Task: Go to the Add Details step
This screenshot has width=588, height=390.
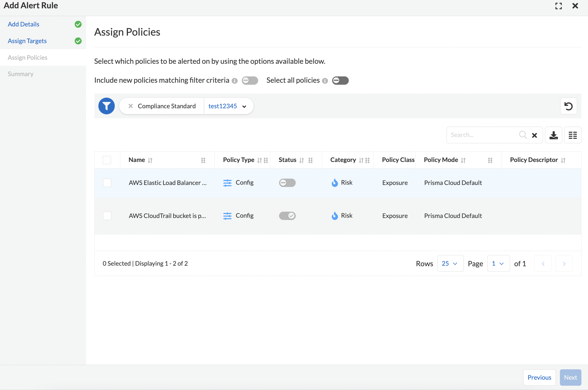Action: [24, 24]
